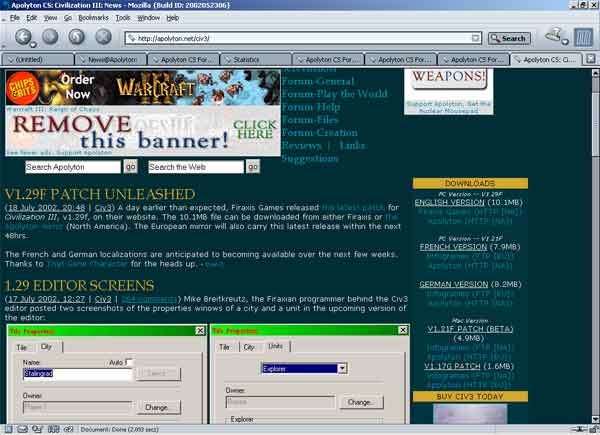This screenshot has width=600, height=435.
Task: Stop loading the page
Action: [x=103, y=38]
